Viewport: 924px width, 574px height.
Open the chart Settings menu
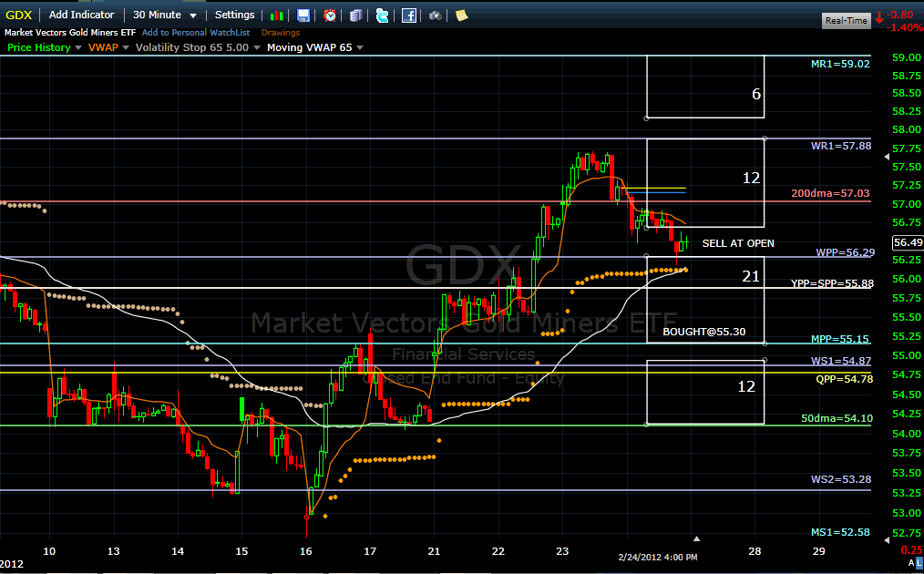tap(234, 15)
